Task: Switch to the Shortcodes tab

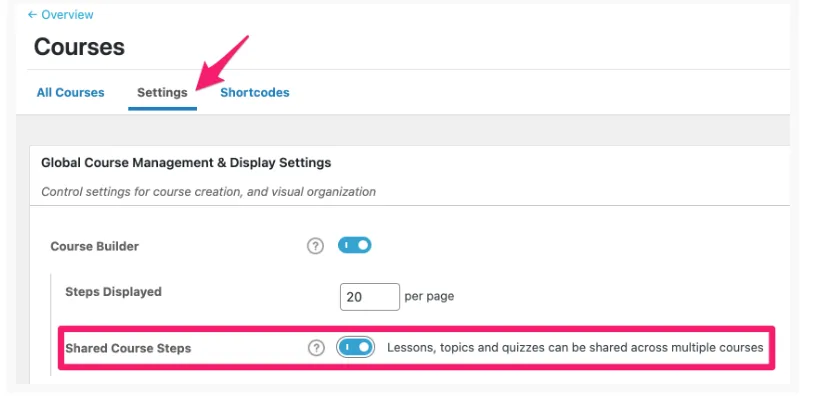Action: [255, 92]
